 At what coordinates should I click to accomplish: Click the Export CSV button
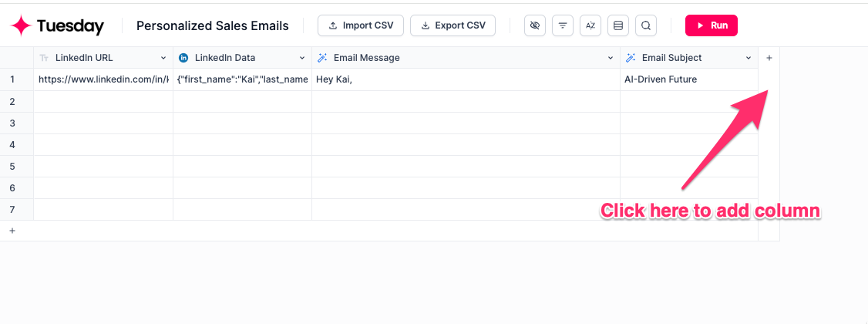(453, 25)
